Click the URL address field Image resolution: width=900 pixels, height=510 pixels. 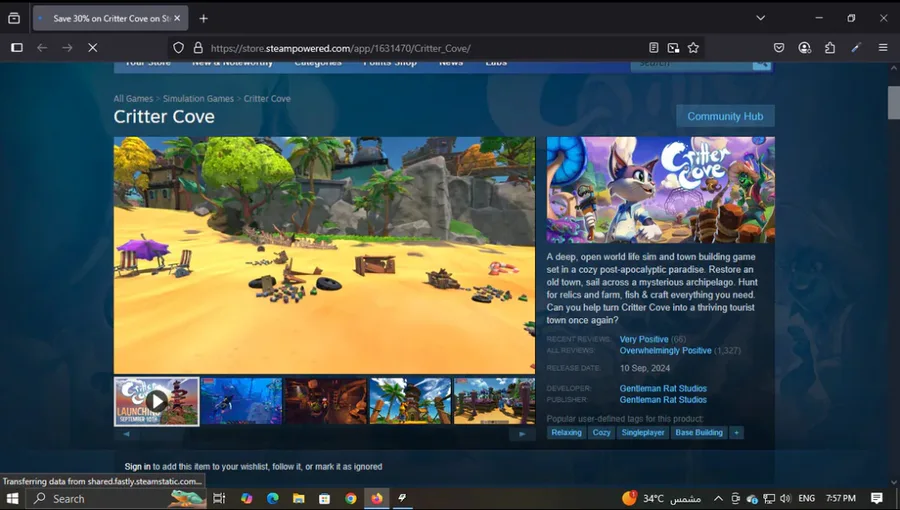pos(425,48)
